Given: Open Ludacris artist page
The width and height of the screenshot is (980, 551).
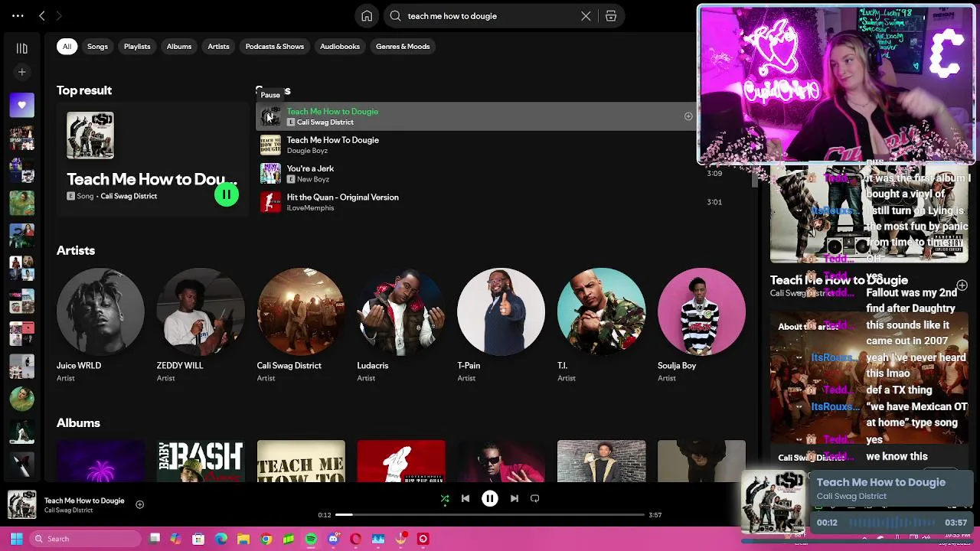Looking at the screenshot, I should coord(401,311).
